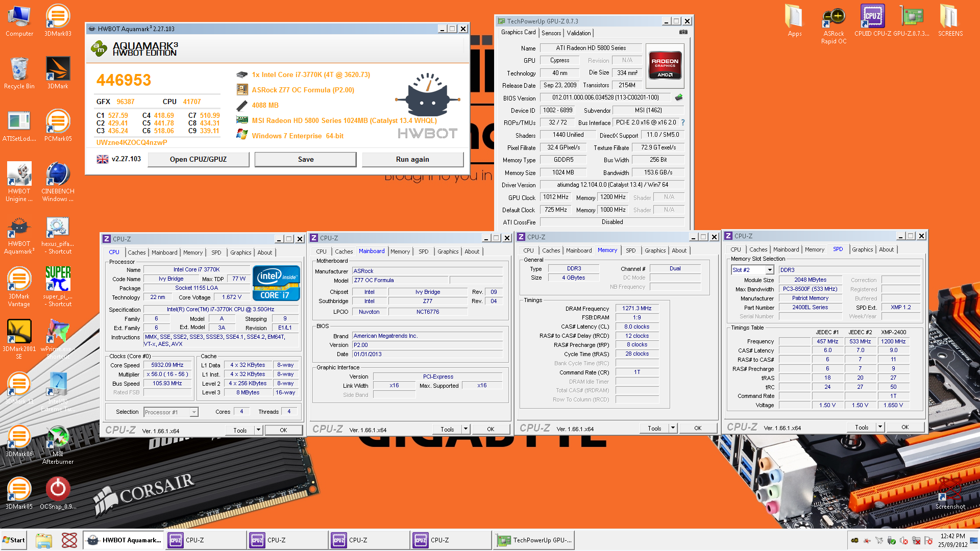Launch ASRock Rapid OC shortcut
980x551 pixels.
[x=834, y=26]
